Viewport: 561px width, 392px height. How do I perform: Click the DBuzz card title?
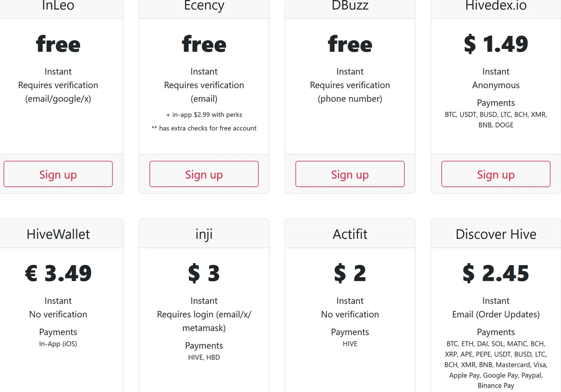(x=350, y=6)
